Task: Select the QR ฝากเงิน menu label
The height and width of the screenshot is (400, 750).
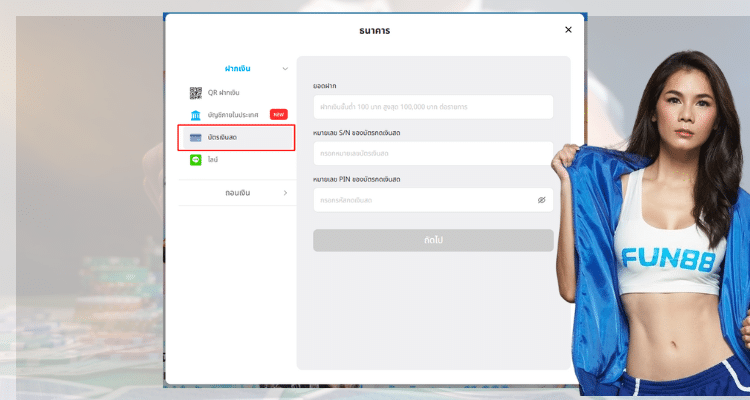Action: pos(225,93)
